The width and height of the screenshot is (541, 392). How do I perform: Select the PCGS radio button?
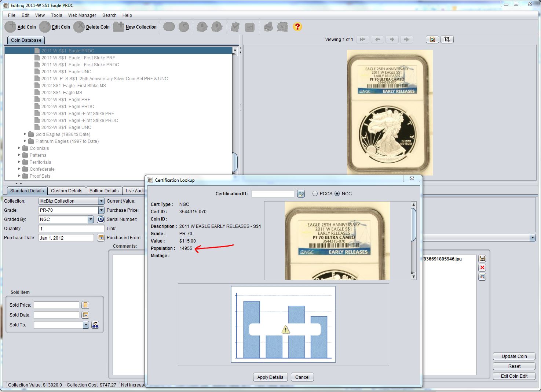tap(315, 194)
